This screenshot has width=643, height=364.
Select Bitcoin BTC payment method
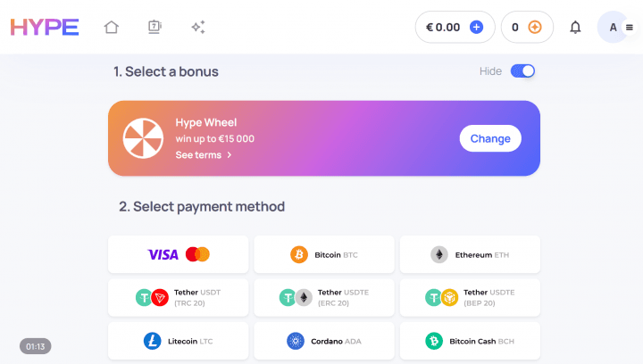(324, 254)
